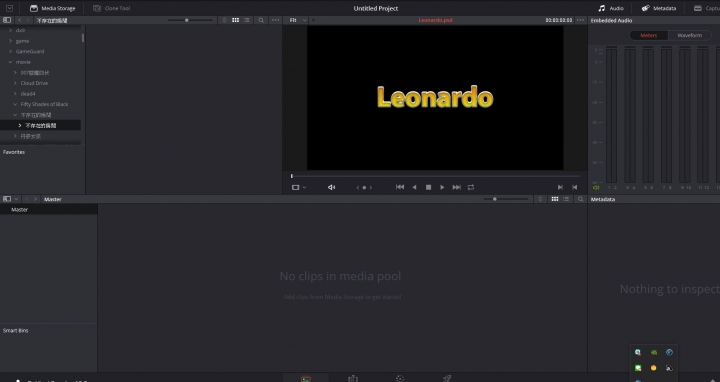This screenshot has width=720, height=382.
Task: Go back in media storage navigation
Action: point(19,20)
